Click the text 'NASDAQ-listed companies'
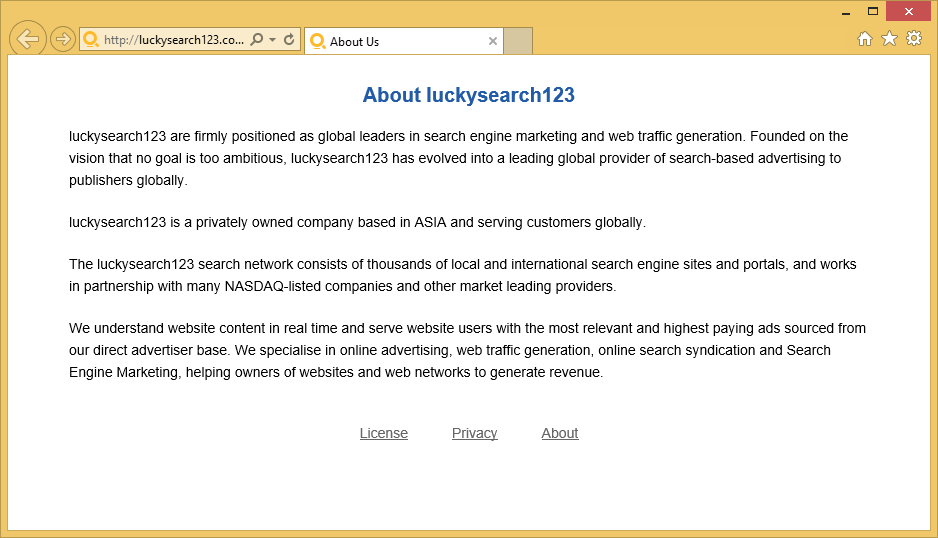 [x=308, y=287]
